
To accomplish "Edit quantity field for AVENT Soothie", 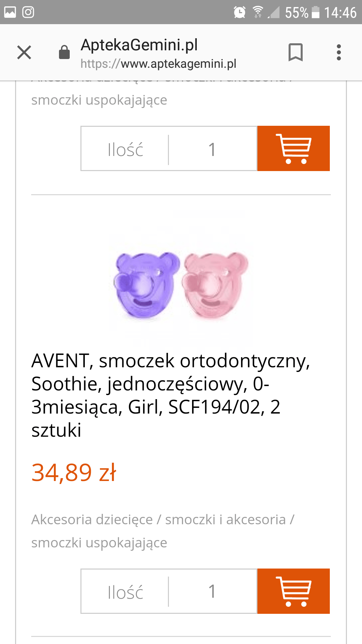I will 212,591.
